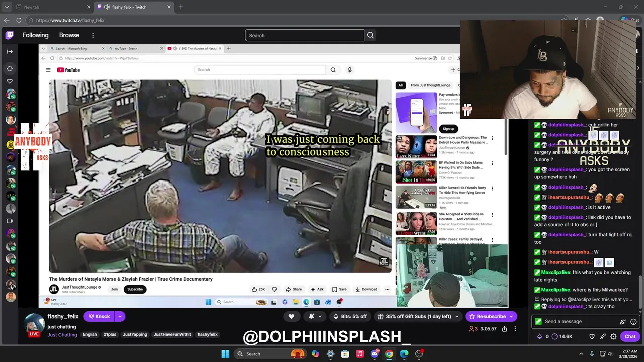Screen dimensions: 644x362
Task: Expand the 35% off Gift Subs dropdown
Action: pos(457,316)
